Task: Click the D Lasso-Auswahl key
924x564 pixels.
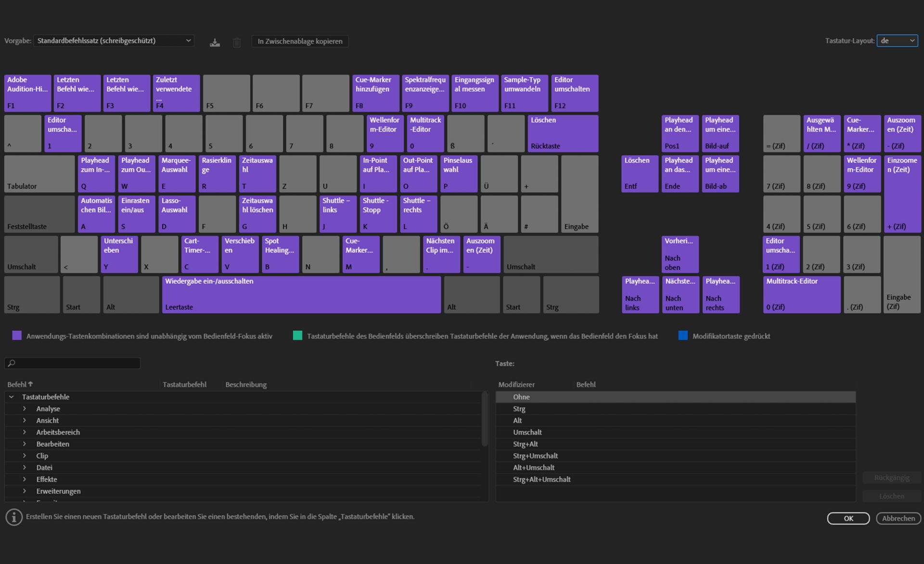Action: click(177, 214)
